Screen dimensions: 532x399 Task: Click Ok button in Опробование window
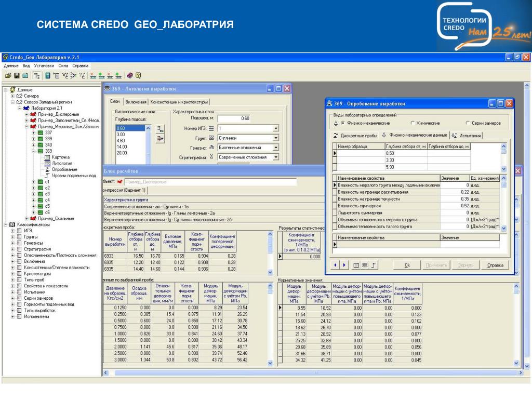point(407,265)
